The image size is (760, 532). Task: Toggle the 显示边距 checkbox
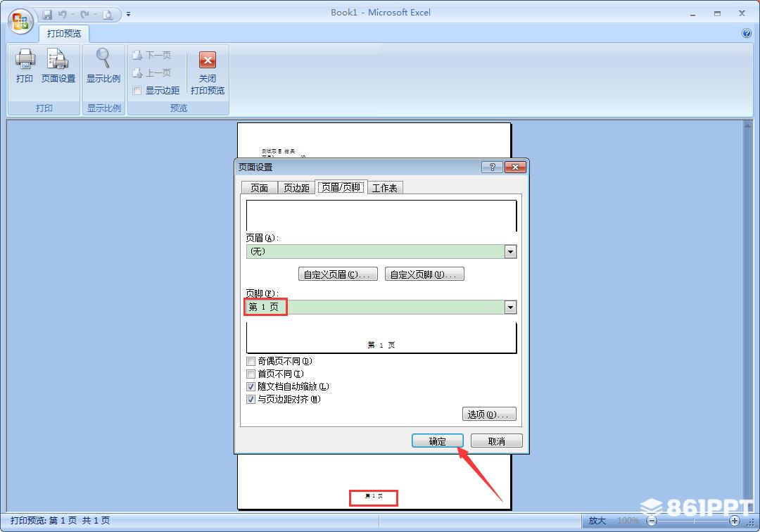pyautogui.click(x=137, y=91)
